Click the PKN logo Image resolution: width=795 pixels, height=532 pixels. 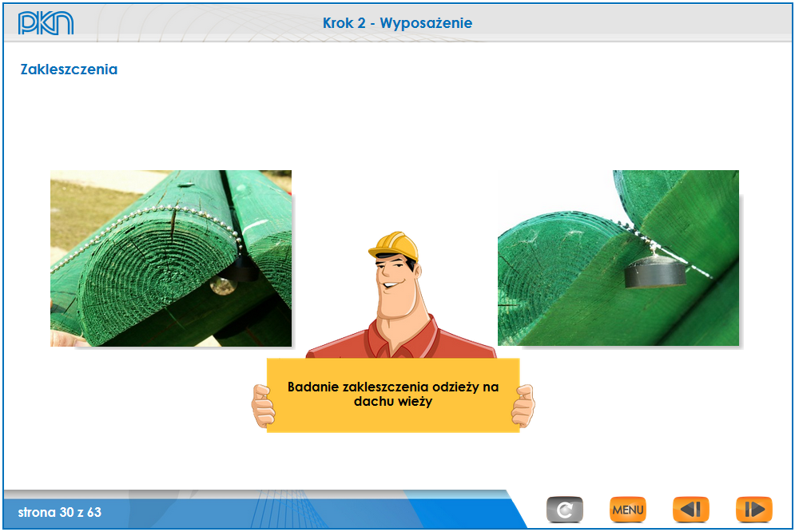pyautogui.click(x=46, y=23)
